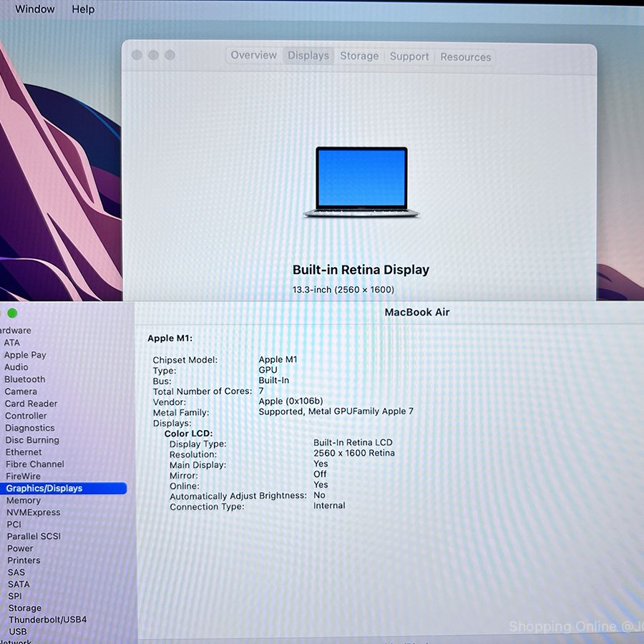Select the "Internal" connection type value
Image resolution: width=644 pixels, height=644 pixels.
click(329, 506)
